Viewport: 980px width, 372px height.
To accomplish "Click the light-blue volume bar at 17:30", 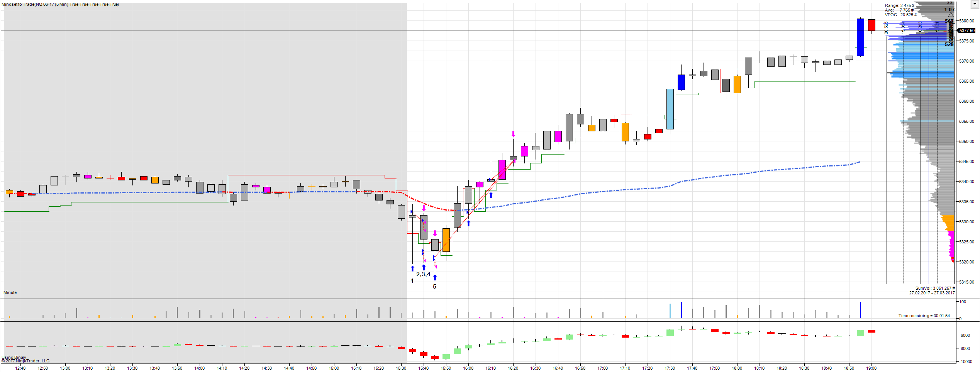I will click(670, 311).
